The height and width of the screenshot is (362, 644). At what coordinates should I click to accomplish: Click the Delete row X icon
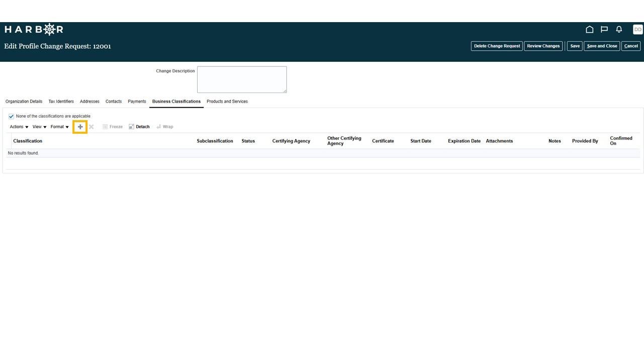[91, 127]
